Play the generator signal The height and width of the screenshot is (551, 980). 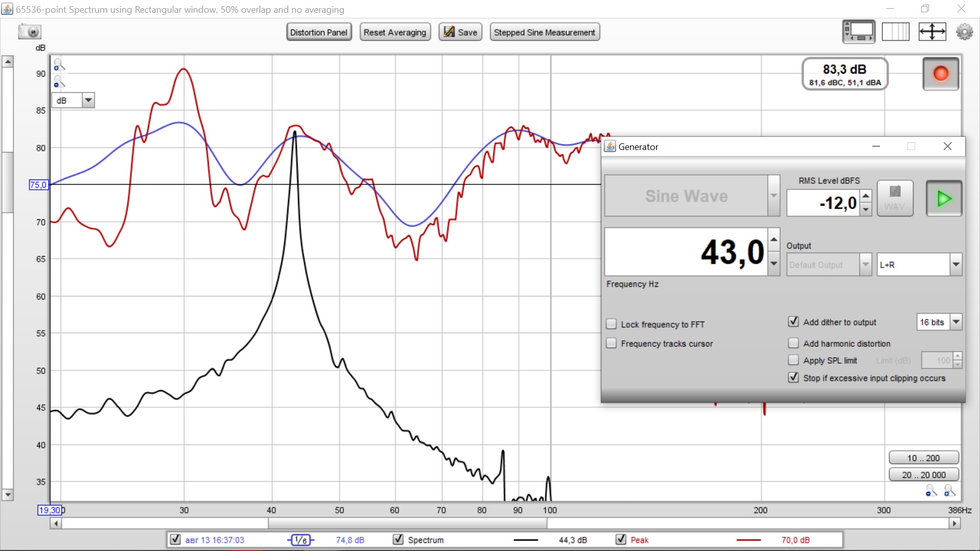click(944, 198)
